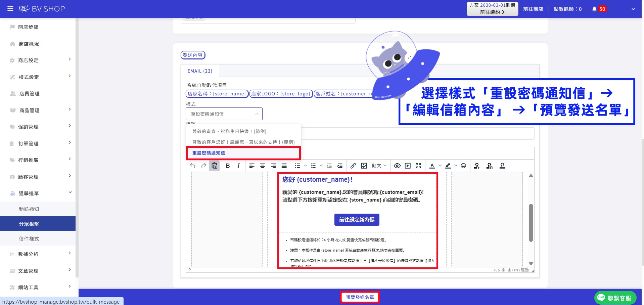Screen dimensions: 644x305
Task: Open the emoji picker
Action: 463,166
